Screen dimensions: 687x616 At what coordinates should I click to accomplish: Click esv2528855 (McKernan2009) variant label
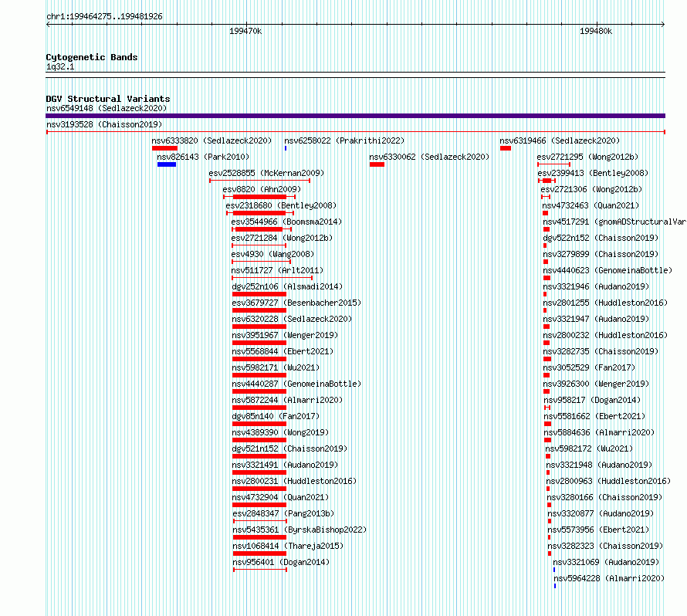[267, 173]
